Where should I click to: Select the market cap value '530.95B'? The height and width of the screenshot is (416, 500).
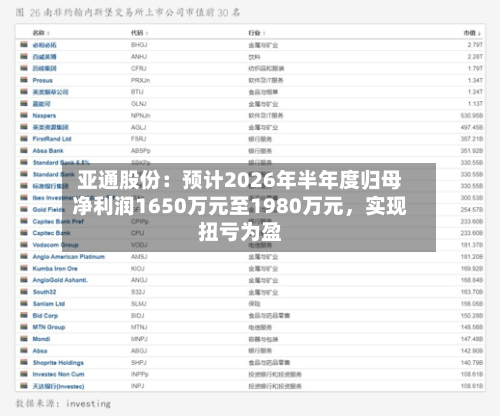pos(472,116)
